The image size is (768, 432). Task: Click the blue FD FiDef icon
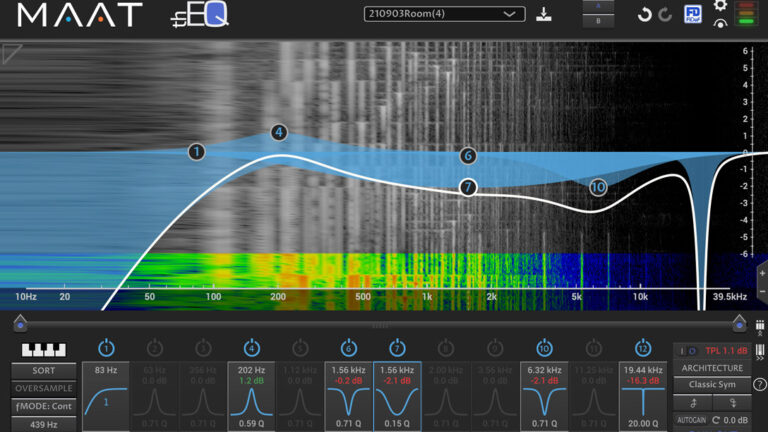coord(693,14)
